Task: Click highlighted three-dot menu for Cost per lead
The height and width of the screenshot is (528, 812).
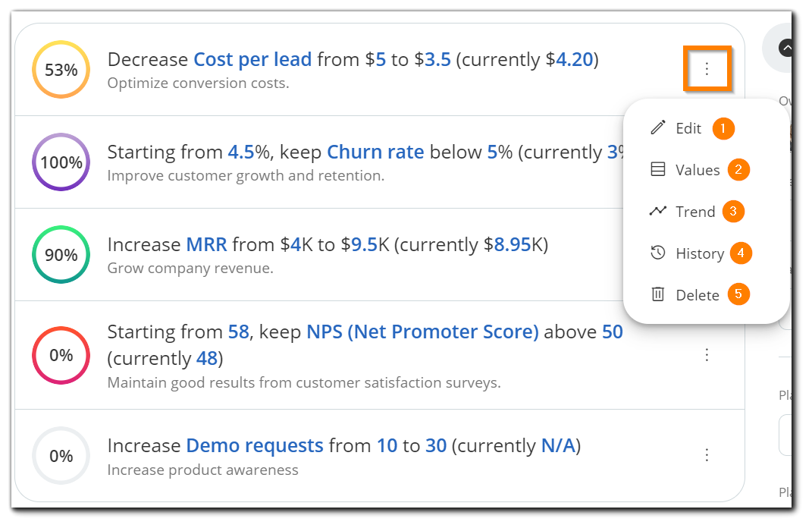Action: coord(707,69)
